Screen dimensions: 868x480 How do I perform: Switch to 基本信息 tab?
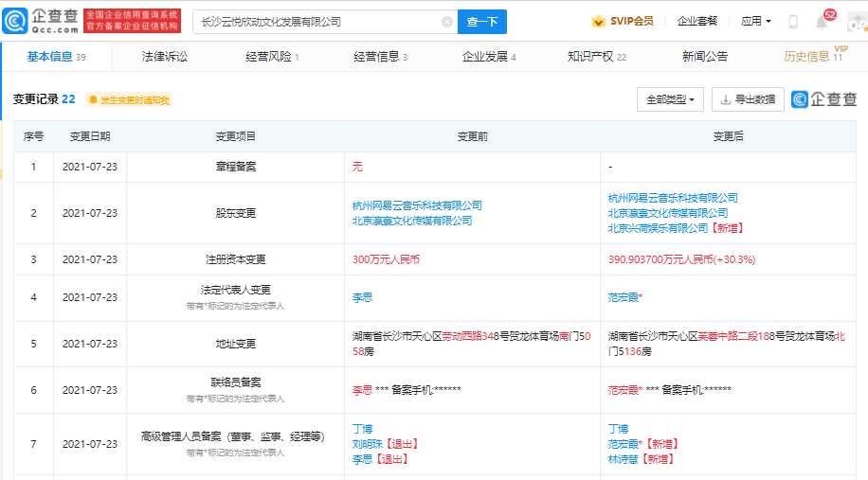click(57, 57)
